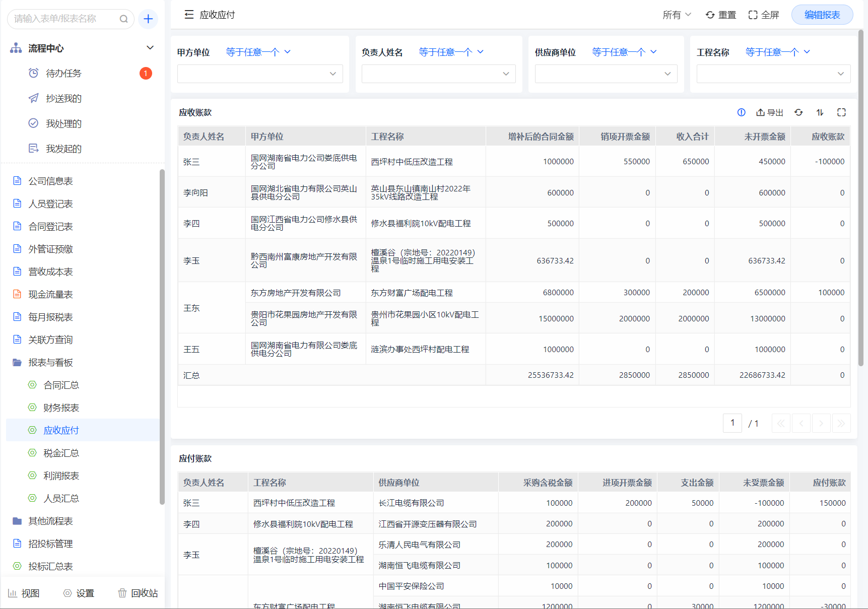
Task: Collapse the 流程中心 section
Action: point(150,48)
